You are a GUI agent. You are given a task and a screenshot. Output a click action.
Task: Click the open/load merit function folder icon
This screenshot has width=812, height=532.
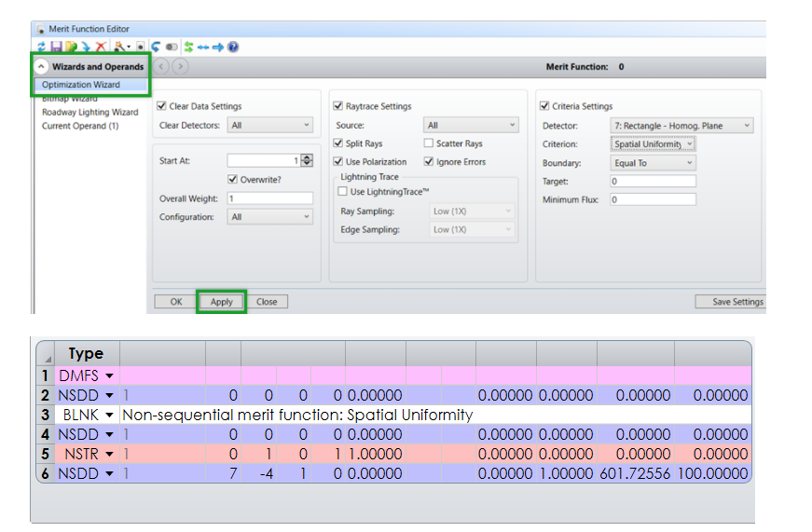tap(71, 47)
